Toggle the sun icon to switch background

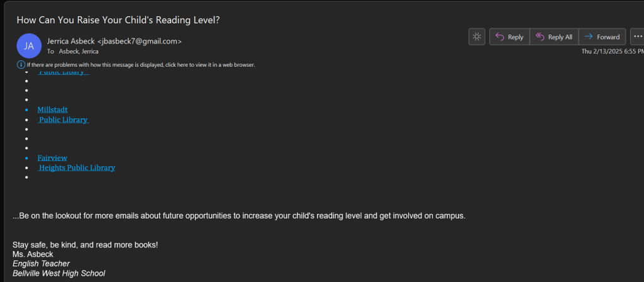coord(477,37)
